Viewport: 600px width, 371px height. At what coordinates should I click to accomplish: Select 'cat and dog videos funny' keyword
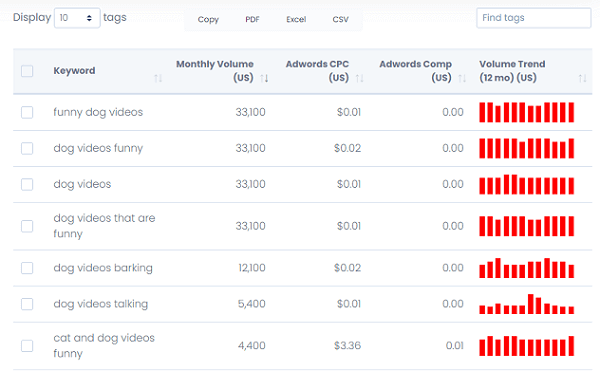tap(104, 346)
